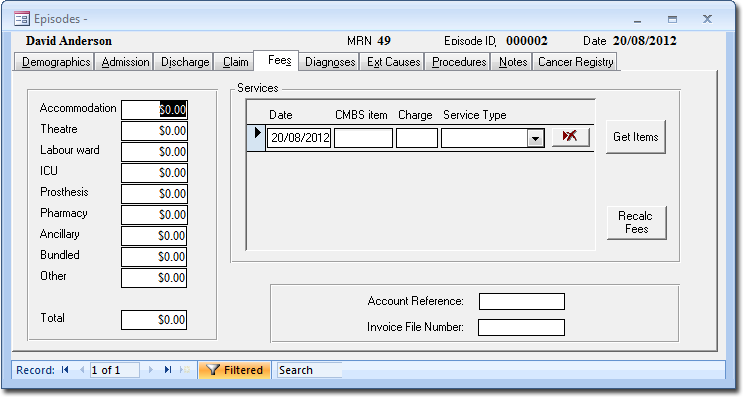Select the service row record selector
The image size is (743, 397).
256,138
